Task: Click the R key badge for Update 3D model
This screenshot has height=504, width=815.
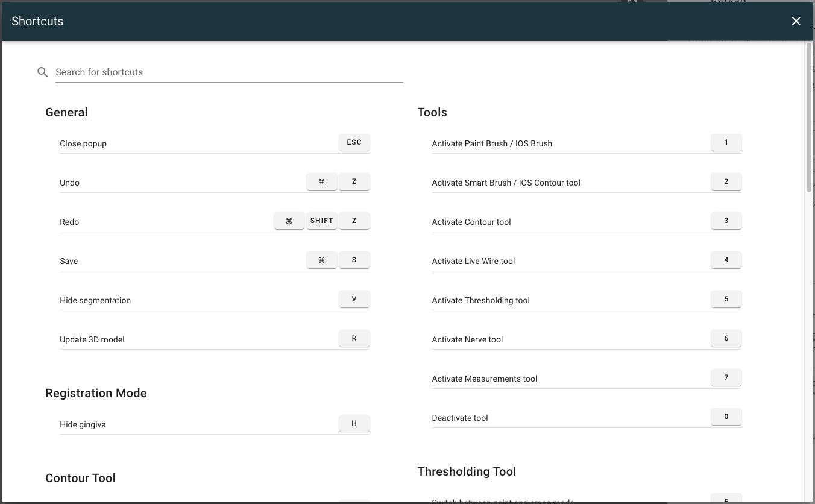Action: (354, 339)
